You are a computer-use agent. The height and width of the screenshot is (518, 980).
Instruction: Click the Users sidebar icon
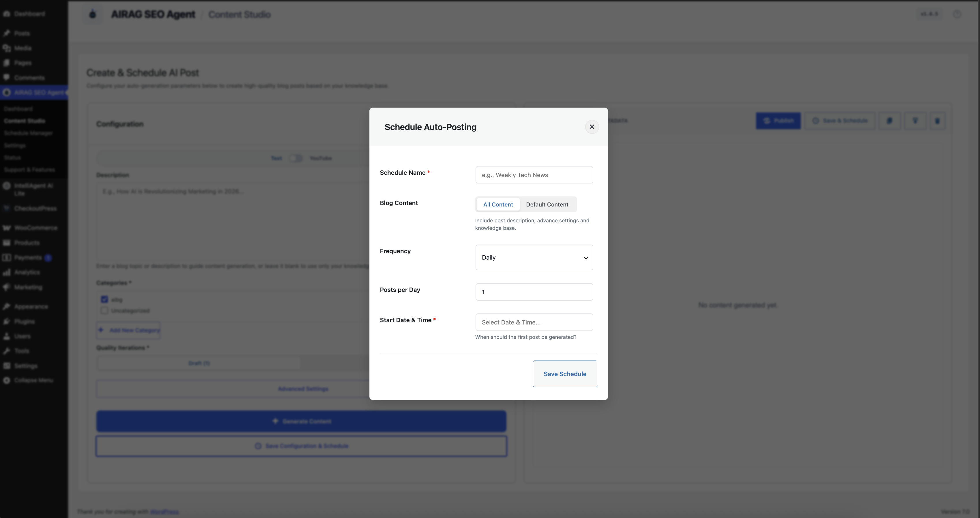6,336
